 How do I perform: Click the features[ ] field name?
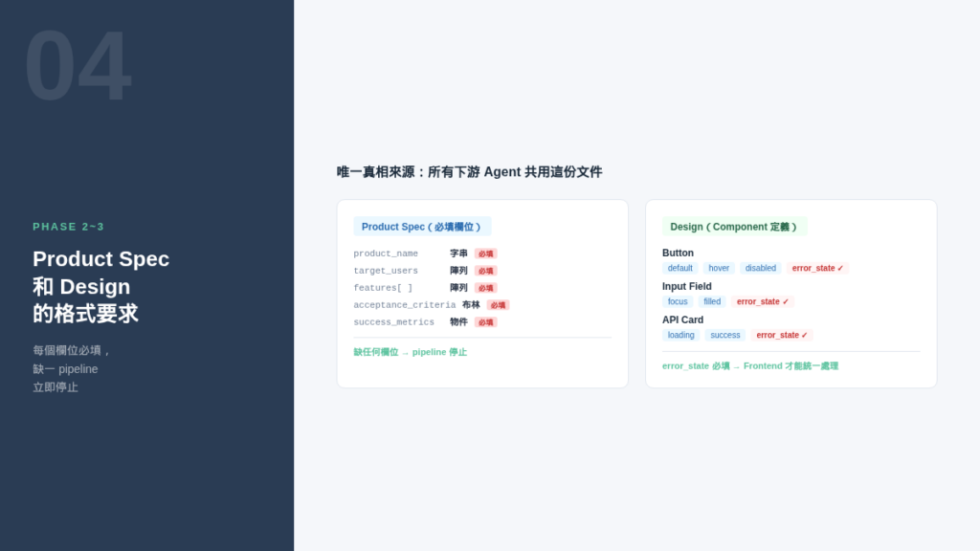[383, 288]
